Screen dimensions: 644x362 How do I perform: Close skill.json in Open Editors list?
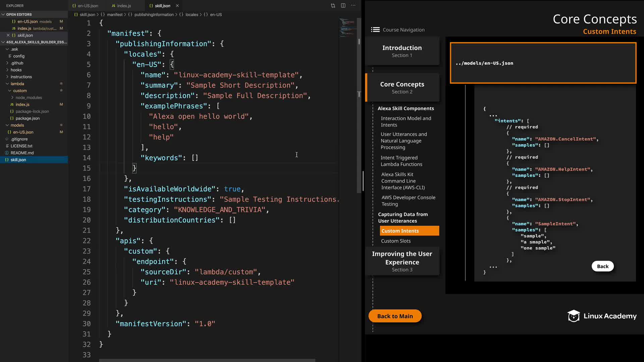click(x=8, y=35)
